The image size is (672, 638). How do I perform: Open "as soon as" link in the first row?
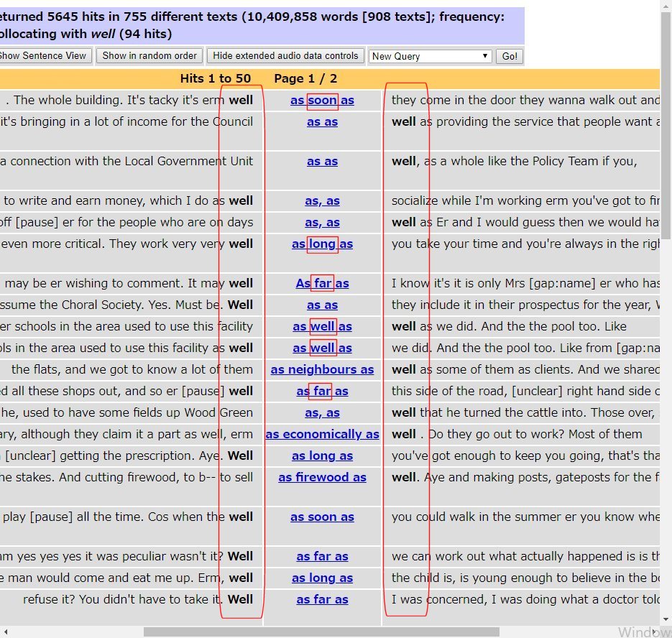[322, 101]
